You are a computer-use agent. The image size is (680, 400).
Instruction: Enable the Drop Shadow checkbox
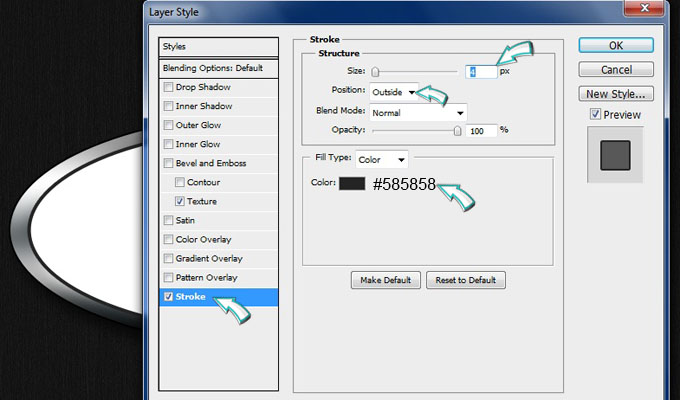tap(168, 87)
